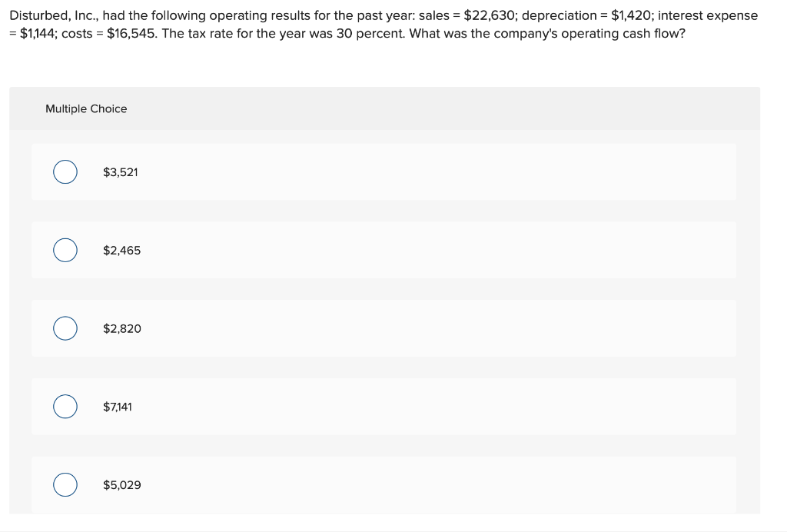Select the radio button for $3,521

pyautogui.click(x=65, y=172)
